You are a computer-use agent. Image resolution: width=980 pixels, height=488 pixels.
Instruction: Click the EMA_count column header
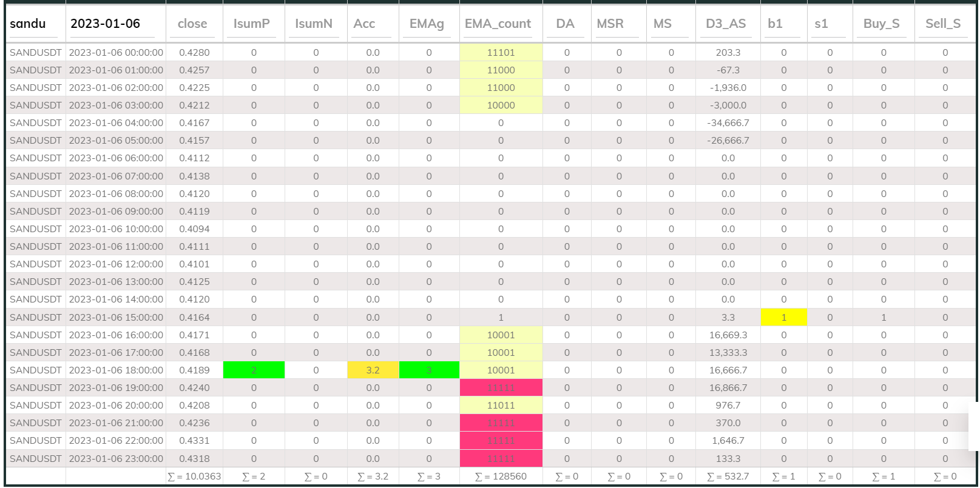click(498, 24)
